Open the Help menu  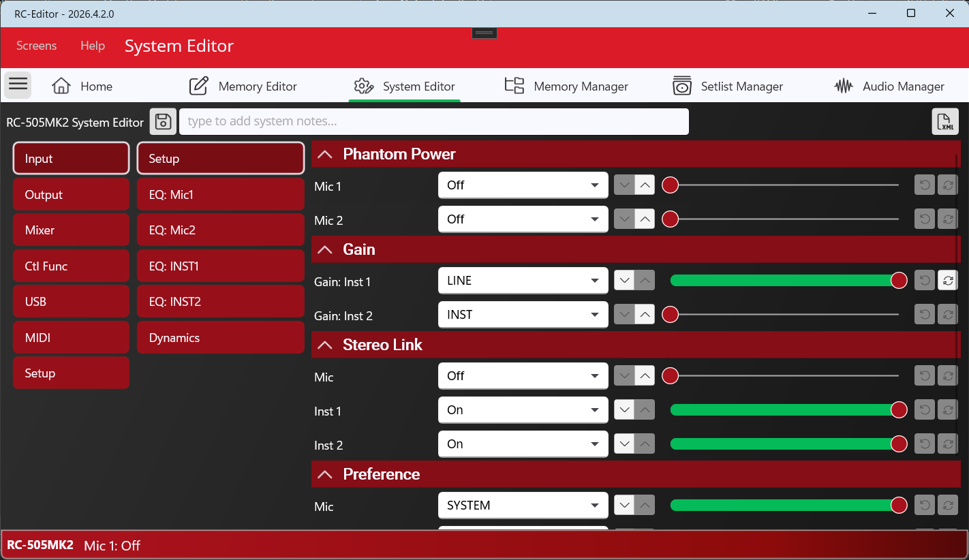click(93, 46)
